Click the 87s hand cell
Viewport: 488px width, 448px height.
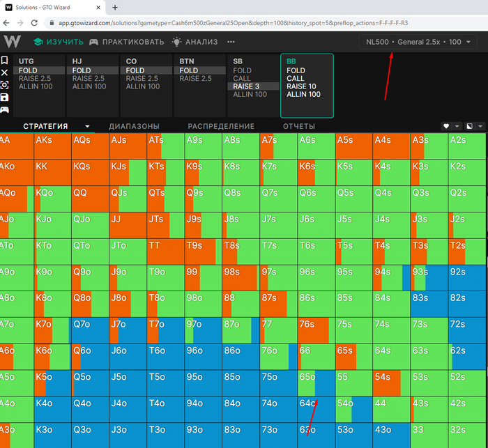tap(279, 304)
